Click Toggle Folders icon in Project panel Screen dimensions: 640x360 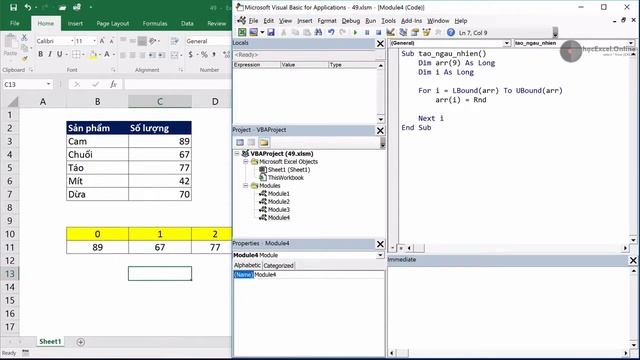tap(264, 142)
